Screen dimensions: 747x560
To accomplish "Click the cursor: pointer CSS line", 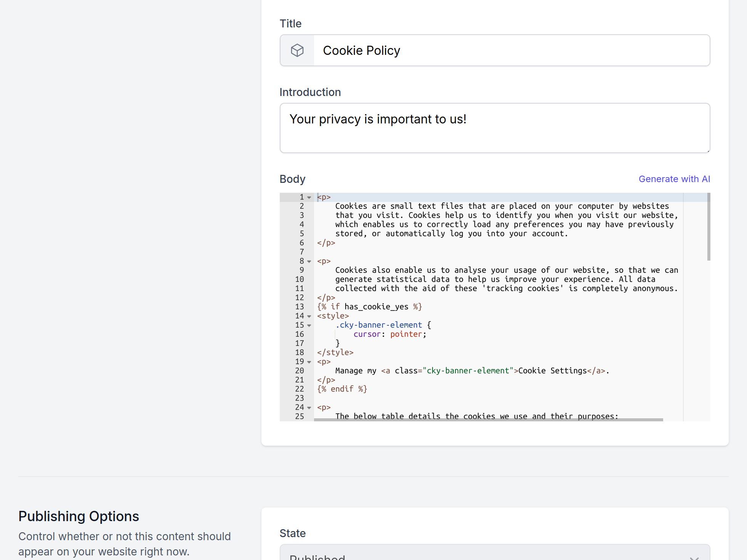I will click(390, 334).
